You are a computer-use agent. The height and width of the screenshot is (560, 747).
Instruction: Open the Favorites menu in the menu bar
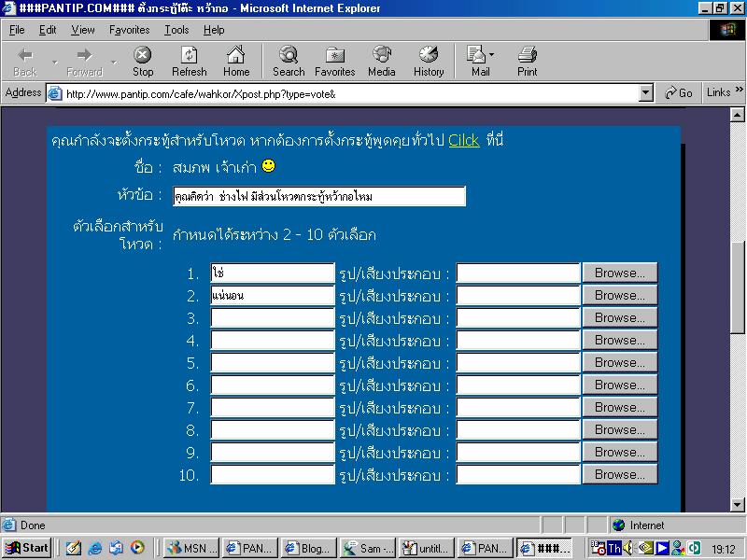click(129, 30)
